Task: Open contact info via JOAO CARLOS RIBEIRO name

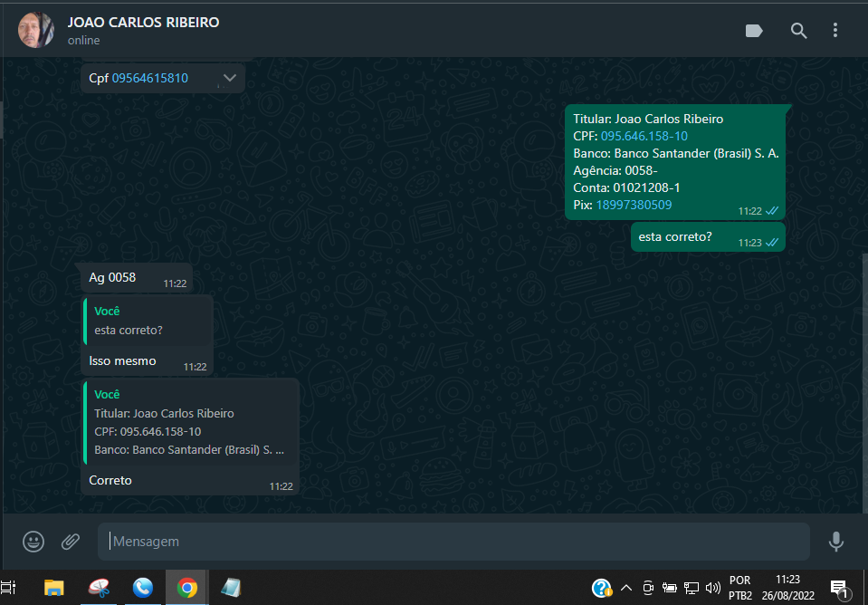Action: coord(143,22)
